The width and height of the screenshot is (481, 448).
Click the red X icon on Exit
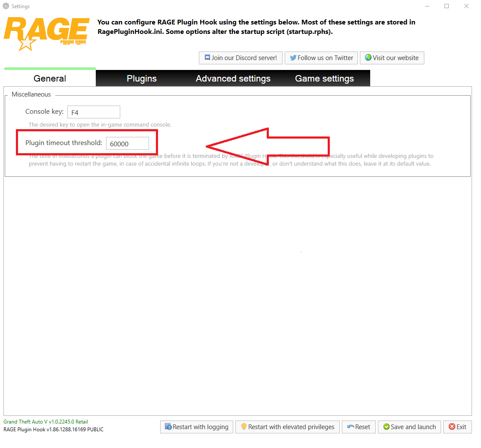[x=452, y=427]
